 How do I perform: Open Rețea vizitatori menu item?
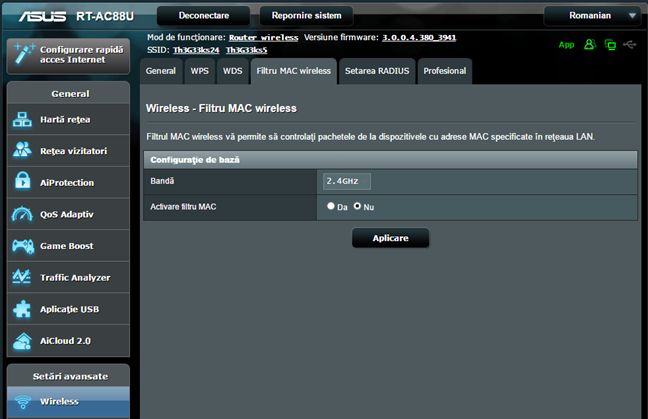coord(69,151)
